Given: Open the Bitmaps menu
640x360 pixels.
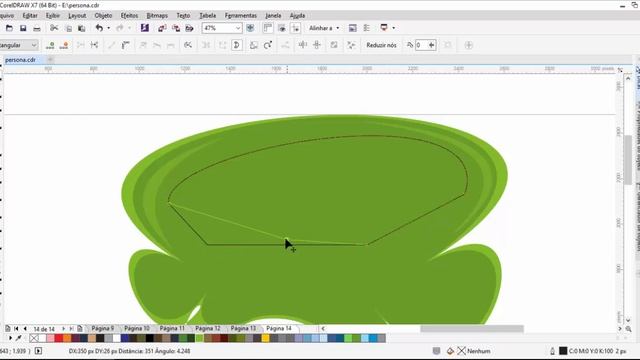Looking at the screenshot, I should [157, 16].
